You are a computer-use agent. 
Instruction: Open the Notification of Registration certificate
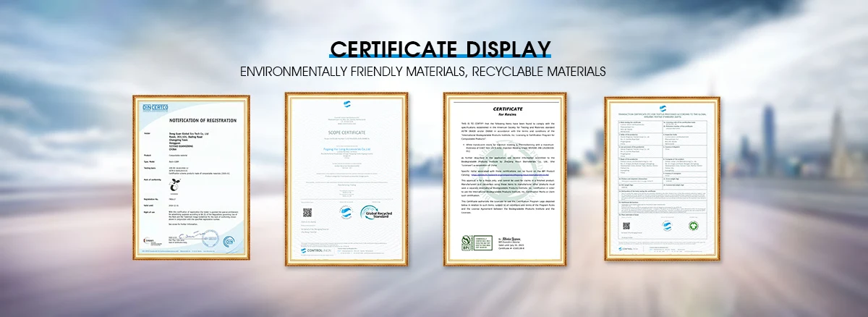(191, 177)
